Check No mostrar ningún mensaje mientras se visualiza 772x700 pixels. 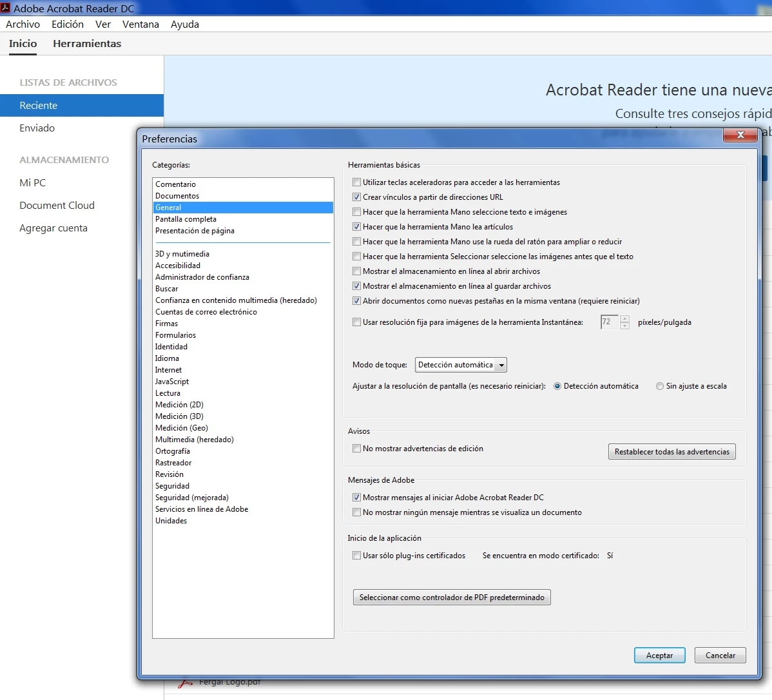(356, 512)
